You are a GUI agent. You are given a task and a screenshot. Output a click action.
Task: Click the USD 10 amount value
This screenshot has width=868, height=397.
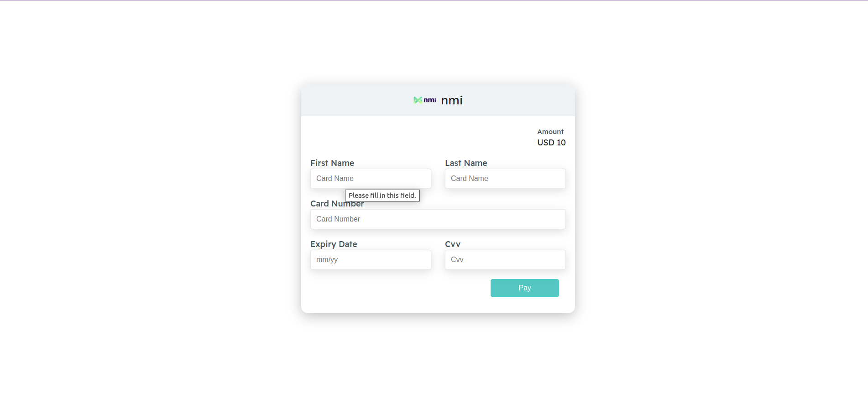pos(551,143)
